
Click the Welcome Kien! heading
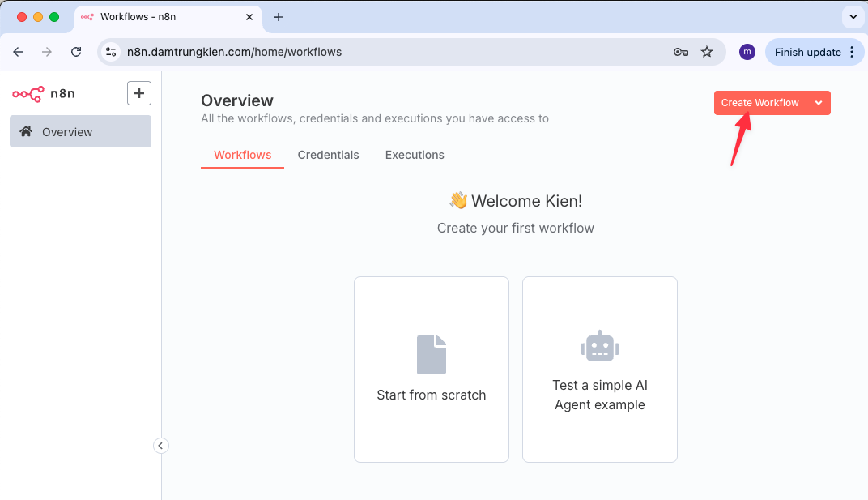pos(526,201)
